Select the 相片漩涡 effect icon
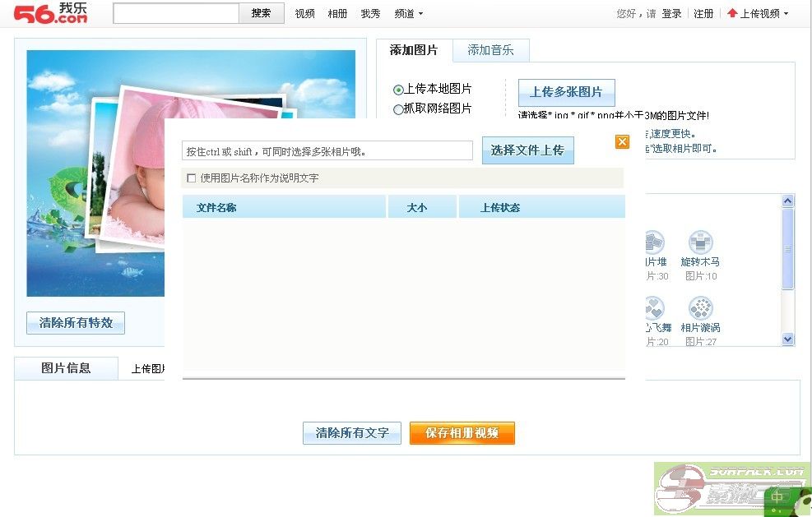The width and height of the screenshot is (812, 517). coord(700,309)
